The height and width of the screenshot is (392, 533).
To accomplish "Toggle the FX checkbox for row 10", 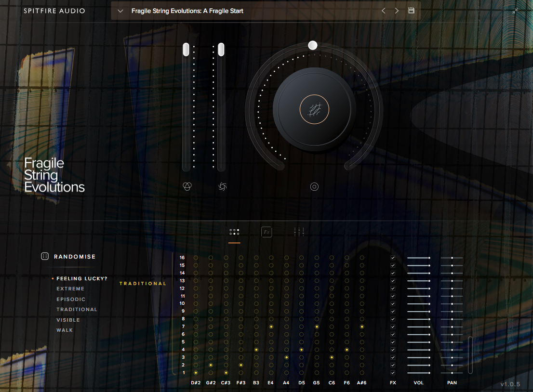I will tap(393, 304).
